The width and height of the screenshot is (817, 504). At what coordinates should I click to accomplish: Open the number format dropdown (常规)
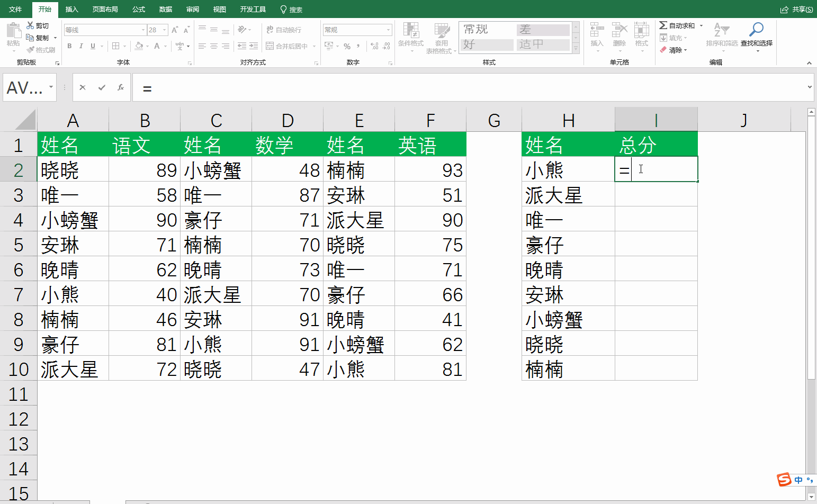388,30
